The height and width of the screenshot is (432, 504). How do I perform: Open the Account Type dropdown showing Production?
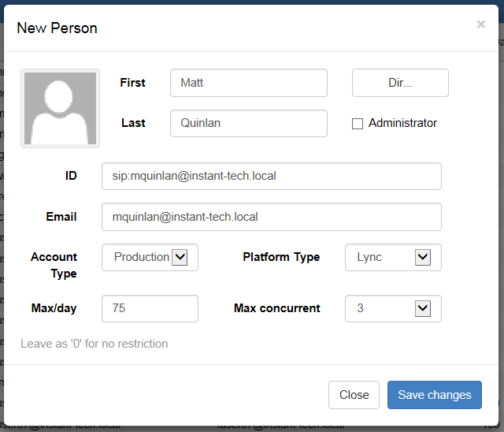tap(150, 257)
